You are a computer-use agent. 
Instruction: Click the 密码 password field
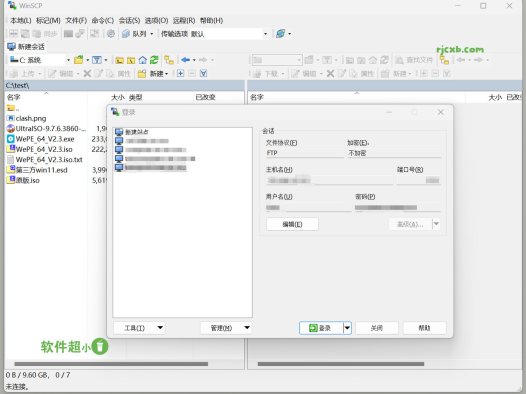(x=398, y=208)
